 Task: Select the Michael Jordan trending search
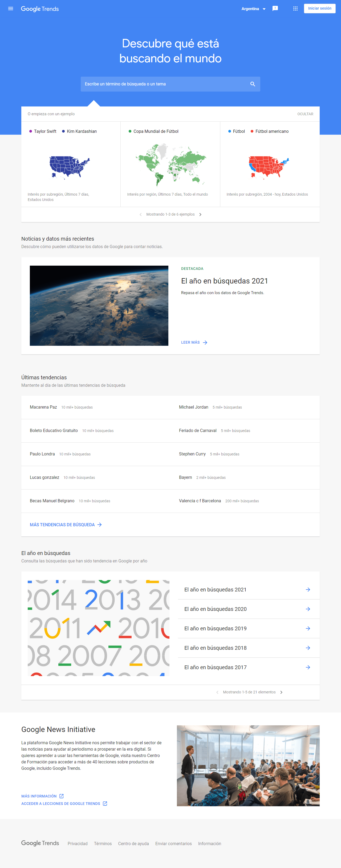pos(194,407)
